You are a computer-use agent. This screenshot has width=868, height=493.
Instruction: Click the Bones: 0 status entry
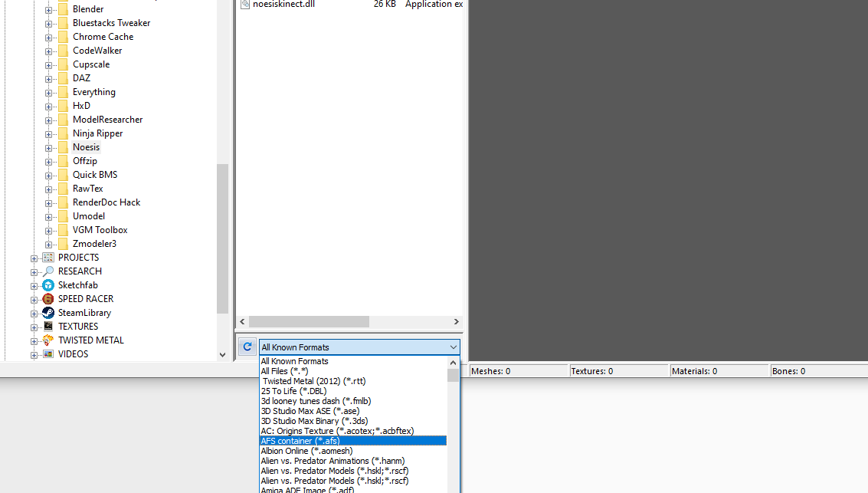point(819,371)
